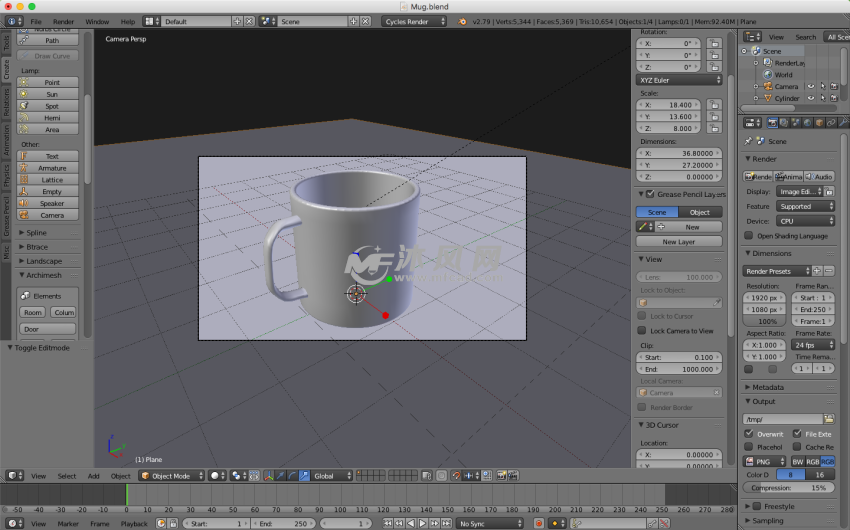
Task: Play the animation in the timeline
Action: coord(423,523)
